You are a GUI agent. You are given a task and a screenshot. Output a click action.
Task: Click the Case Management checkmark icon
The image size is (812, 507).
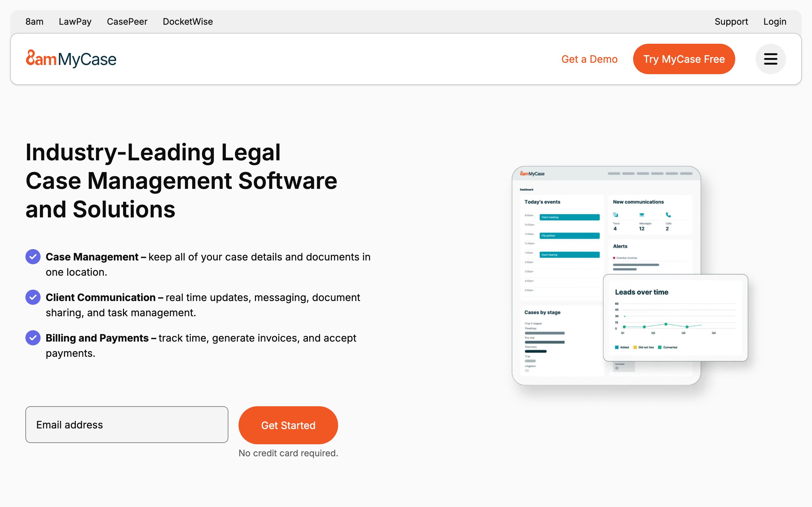(x=33, y=257)
